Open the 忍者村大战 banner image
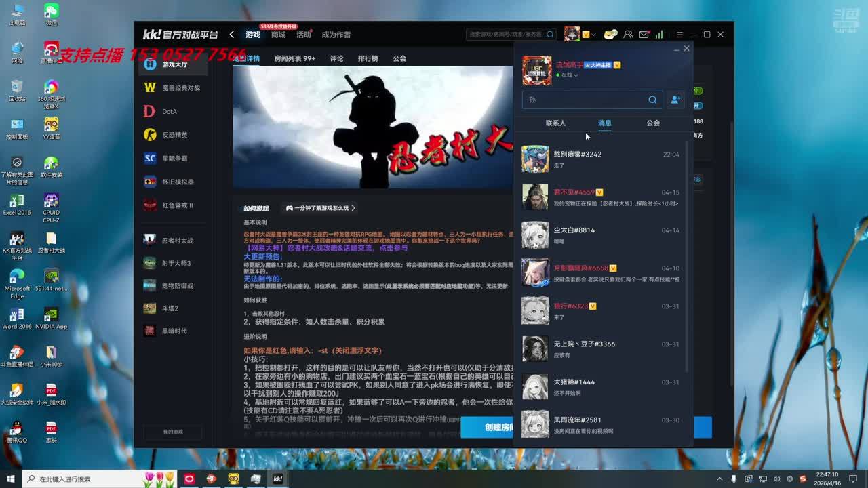The image size is (868, 488). tap(373, 127)
